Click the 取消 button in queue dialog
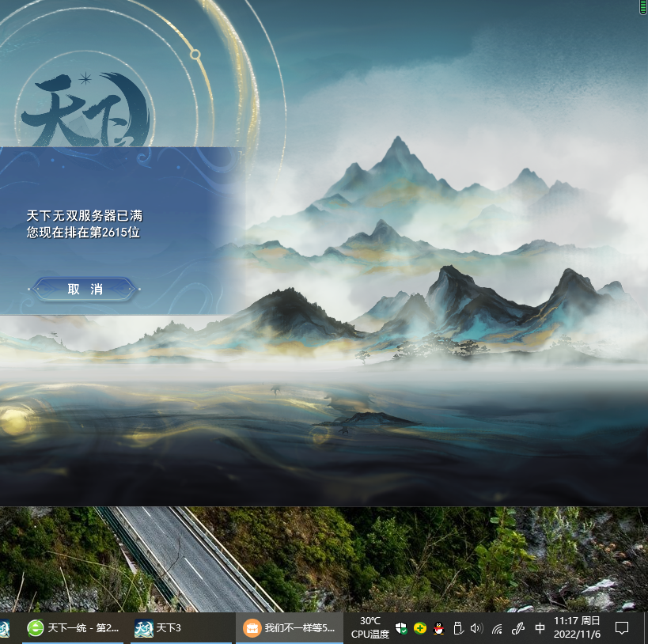This screenshot has width=648, height=644. 85,289
